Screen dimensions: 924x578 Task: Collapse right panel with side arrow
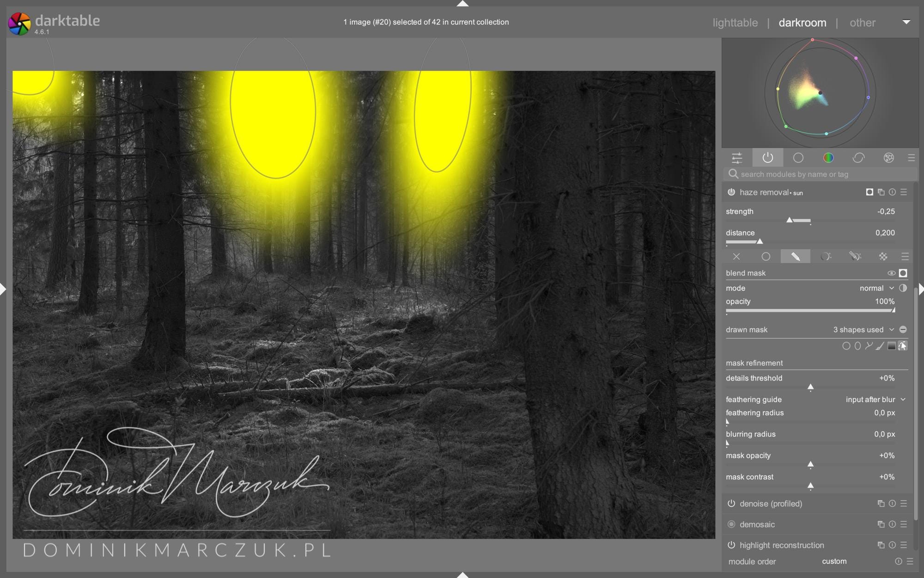click(921, 289)
